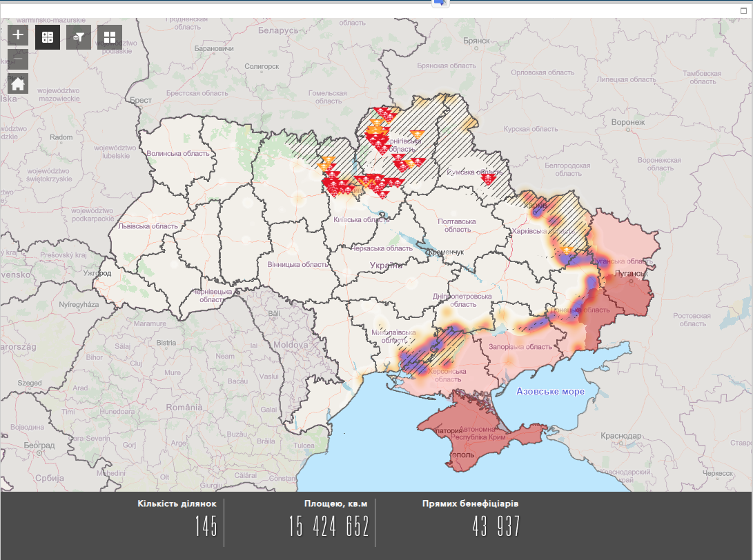Open the basemap gallery grid icon
This screenshot has width=753, height=560.
pyautogui.click(x=110, y=37)
